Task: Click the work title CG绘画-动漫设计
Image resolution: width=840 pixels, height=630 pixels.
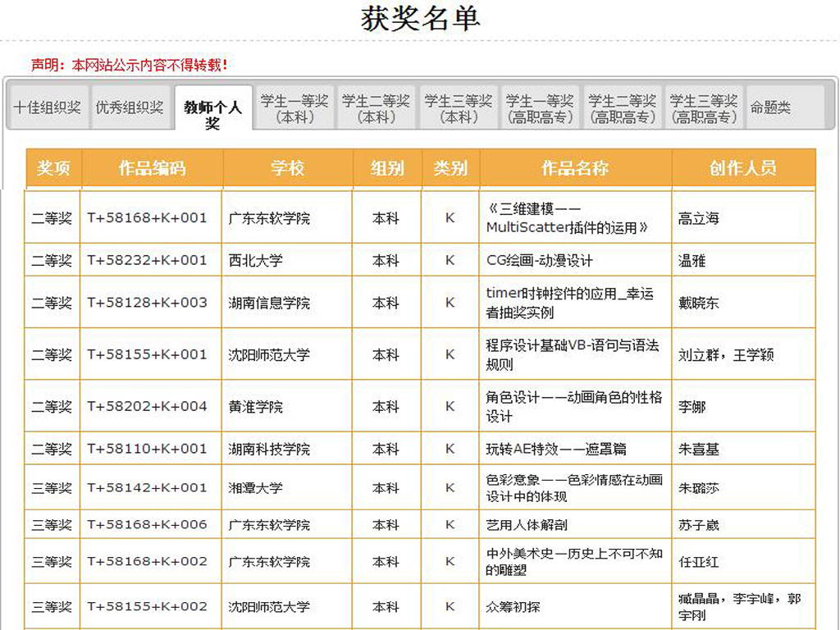Action: click(539, 260)
